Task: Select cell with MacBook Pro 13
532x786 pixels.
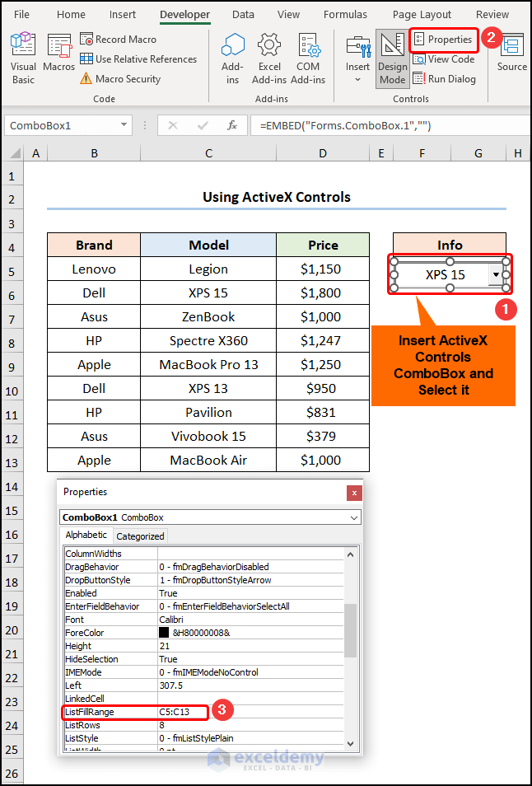Action: pyautogui.click(x=208, y=364)
